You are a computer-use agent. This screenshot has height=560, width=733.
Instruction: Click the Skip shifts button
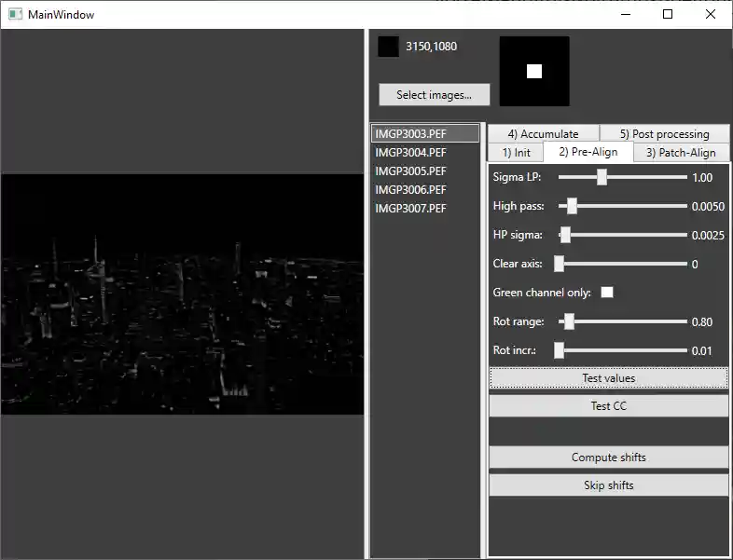[608, 485]
